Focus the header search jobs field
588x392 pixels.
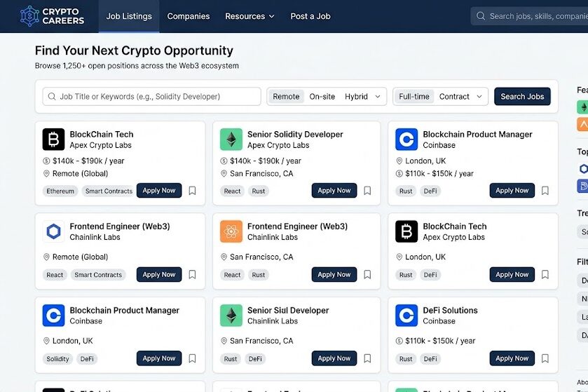[529, 16]
